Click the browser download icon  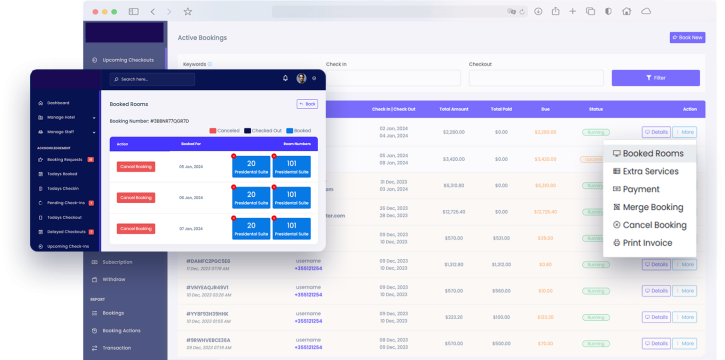(x=538, y=12)
